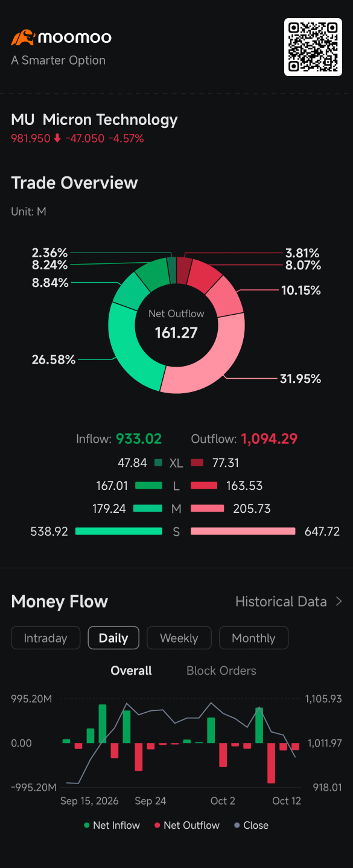Select the Overall sub-tab

tap(131, 670)
